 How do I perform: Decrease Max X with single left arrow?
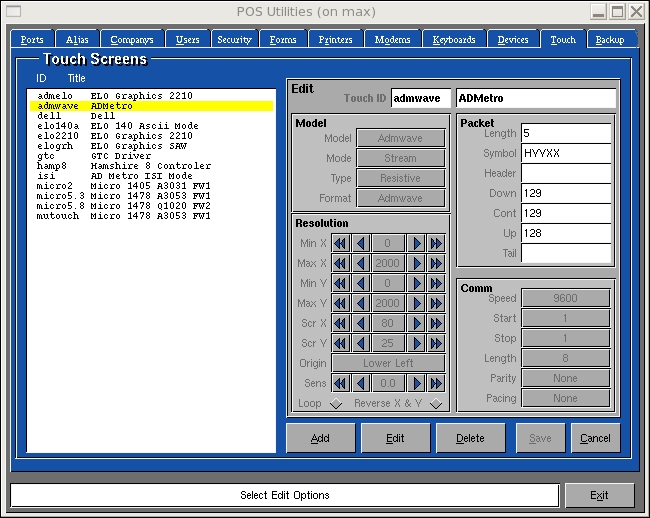point(361,263)
